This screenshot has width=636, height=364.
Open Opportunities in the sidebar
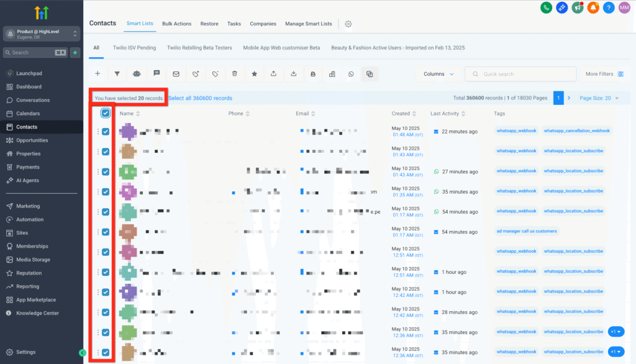[32, 140]
